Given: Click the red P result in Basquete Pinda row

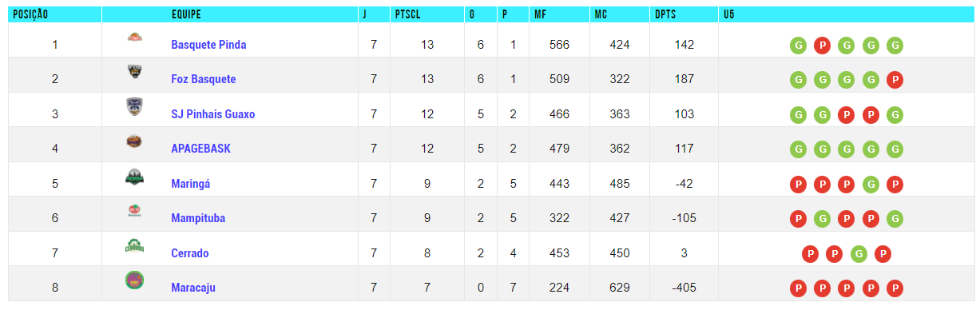Looking at the screenshot, I should click(822, 46).
